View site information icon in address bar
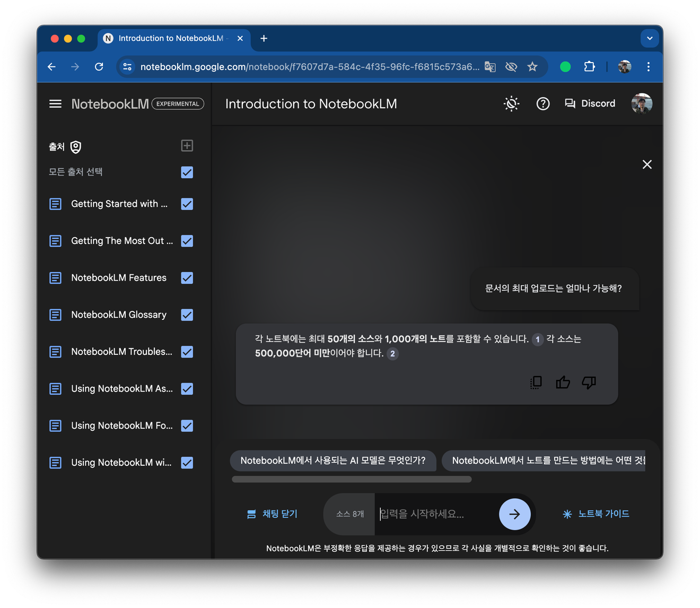 127,67
